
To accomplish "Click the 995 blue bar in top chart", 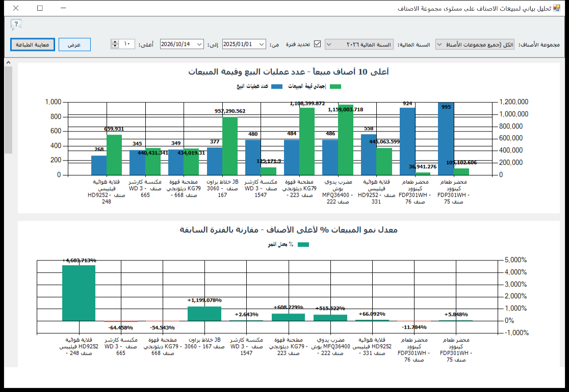I will tap(446, 139).
